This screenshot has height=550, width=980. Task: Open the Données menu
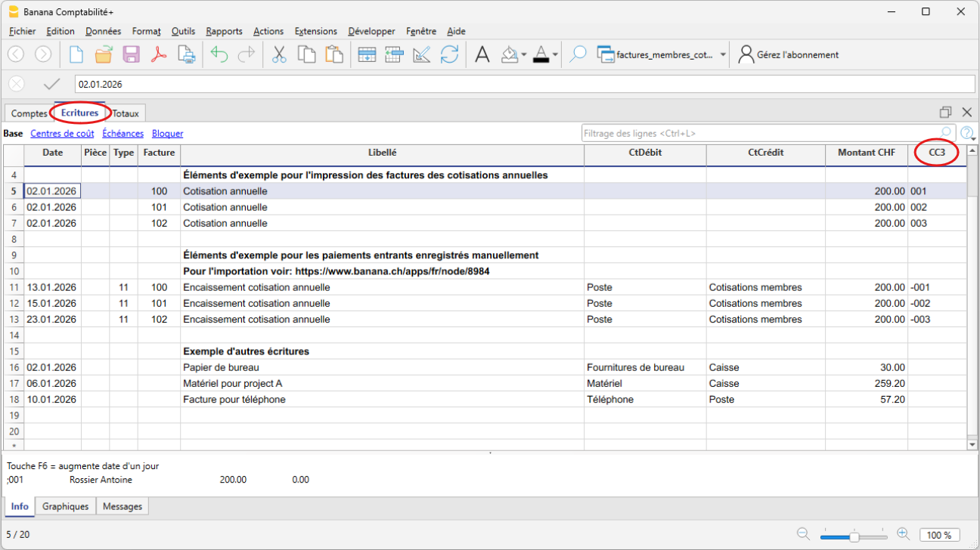103,31
